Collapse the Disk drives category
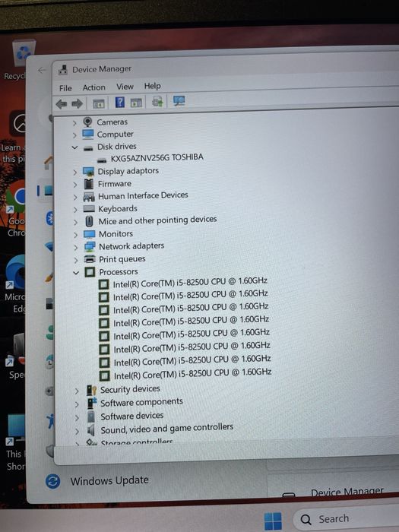This screenshot has width=399, height=532. coord(74,147)
